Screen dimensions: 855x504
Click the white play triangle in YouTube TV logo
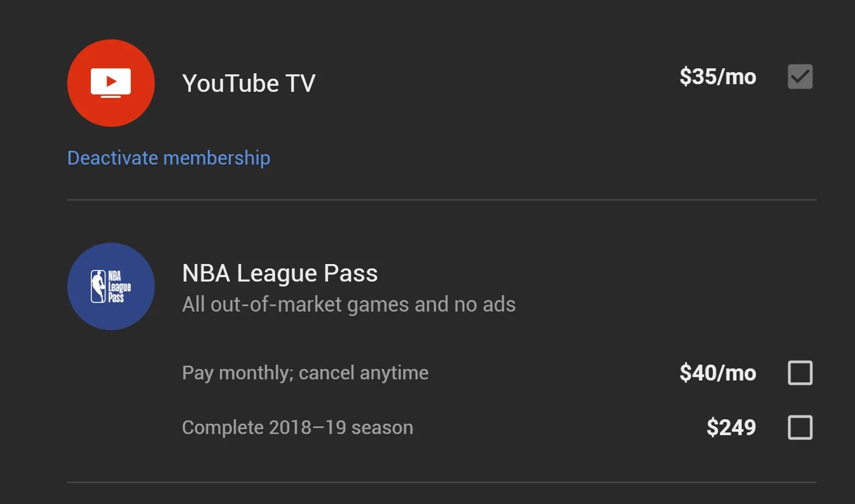tap(112, 81)
